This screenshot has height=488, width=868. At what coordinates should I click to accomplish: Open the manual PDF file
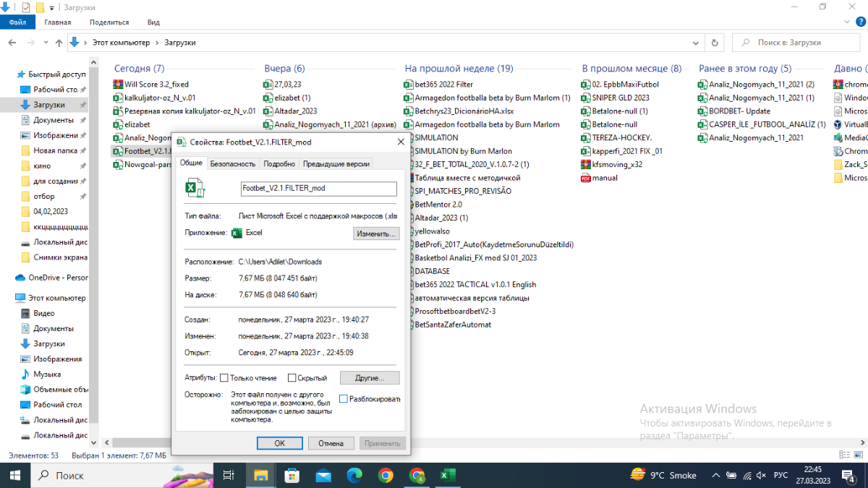point(605,178)
